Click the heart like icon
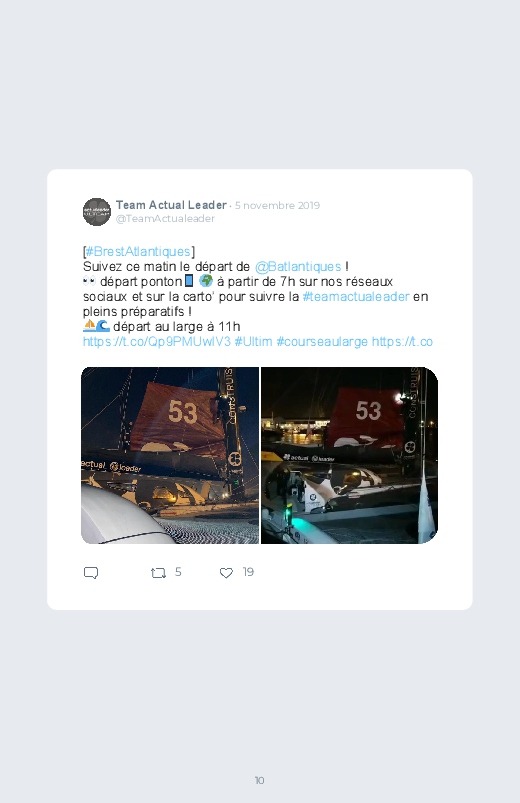The width and height of the screenshot is (520, 803). point(226,573)
